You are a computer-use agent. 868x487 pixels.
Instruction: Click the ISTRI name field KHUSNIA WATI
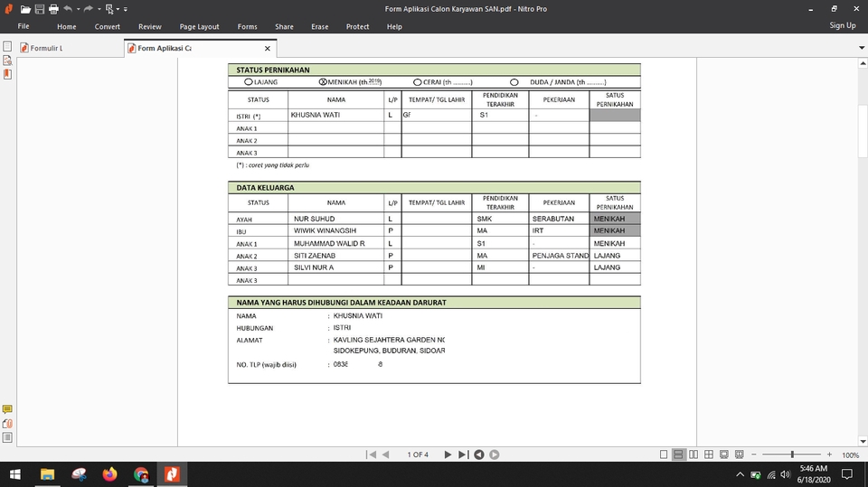[x=335, y=115]
